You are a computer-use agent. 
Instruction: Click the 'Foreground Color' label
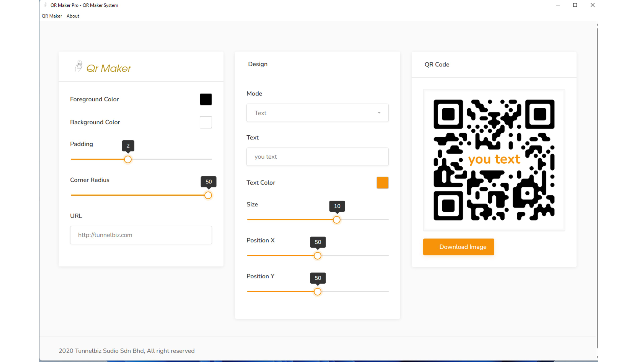pos(94,99)
